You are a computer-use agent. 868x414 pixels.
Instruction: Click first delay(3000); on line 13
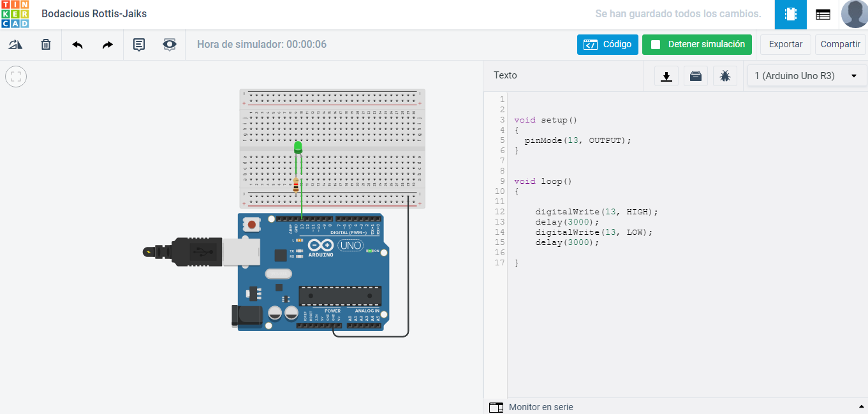tap(567, 222)
